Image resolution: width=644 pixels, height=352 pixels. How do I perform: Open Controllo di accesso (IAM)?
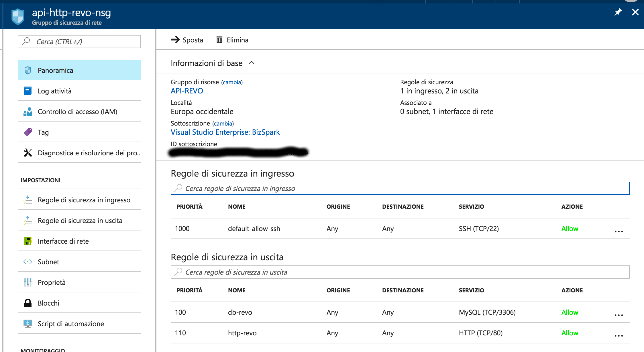pos(77,112)
